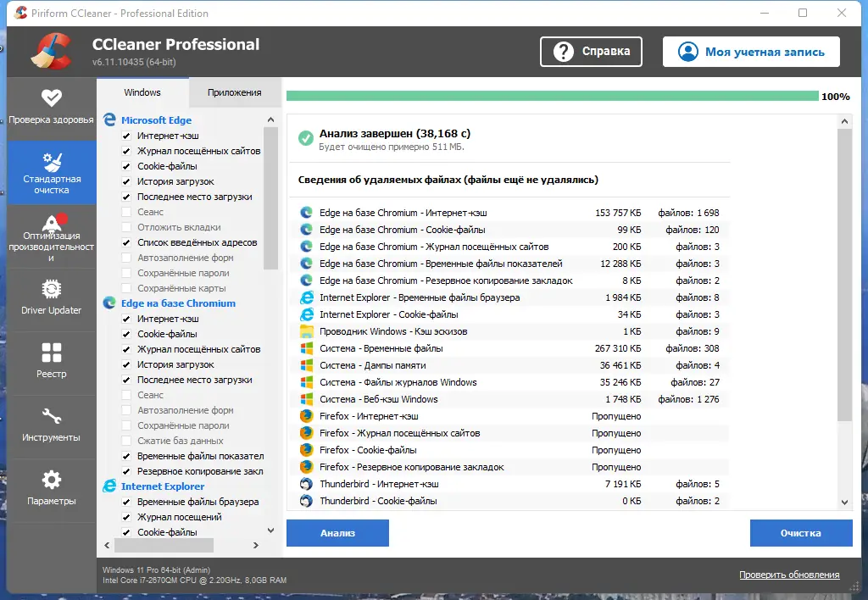Click the green analysis progress bar
This screenshot has height=600, width=868.
point(552,97)
